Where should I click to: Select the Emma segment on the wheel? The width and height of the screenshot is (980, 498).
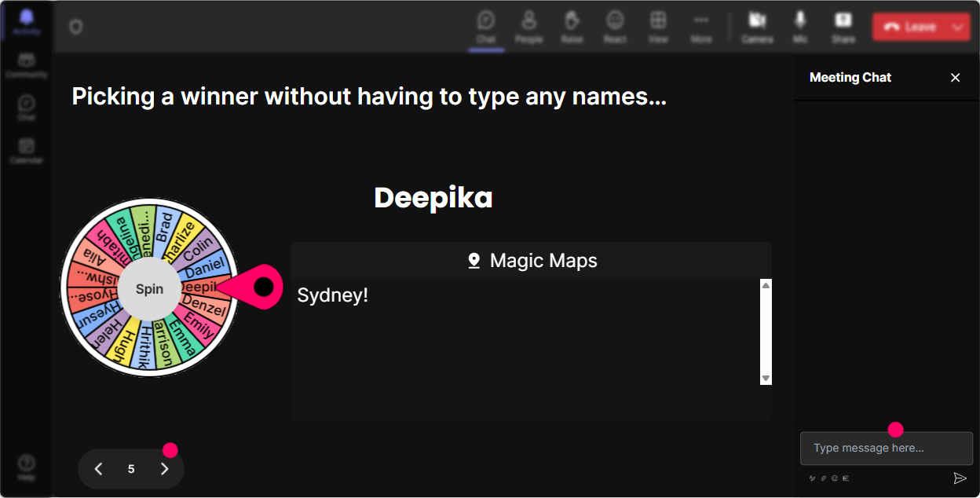(182, 337)
